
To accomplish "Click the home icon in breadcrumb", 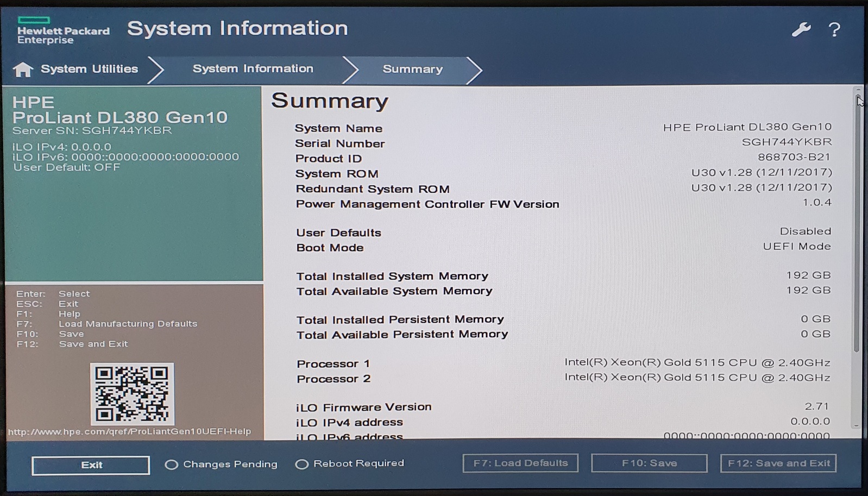I will (23, 70).
